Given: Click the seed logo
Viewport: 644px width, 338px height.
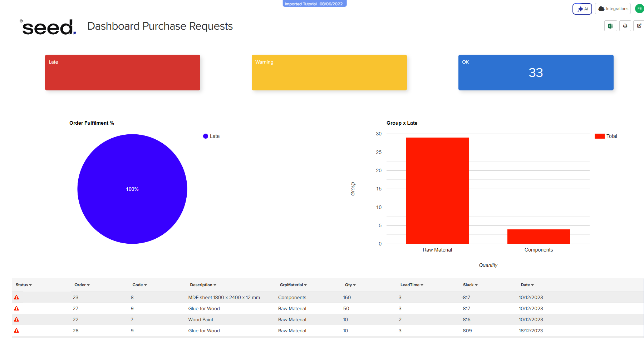Looking at the screenshot, I should pos(48,27).
